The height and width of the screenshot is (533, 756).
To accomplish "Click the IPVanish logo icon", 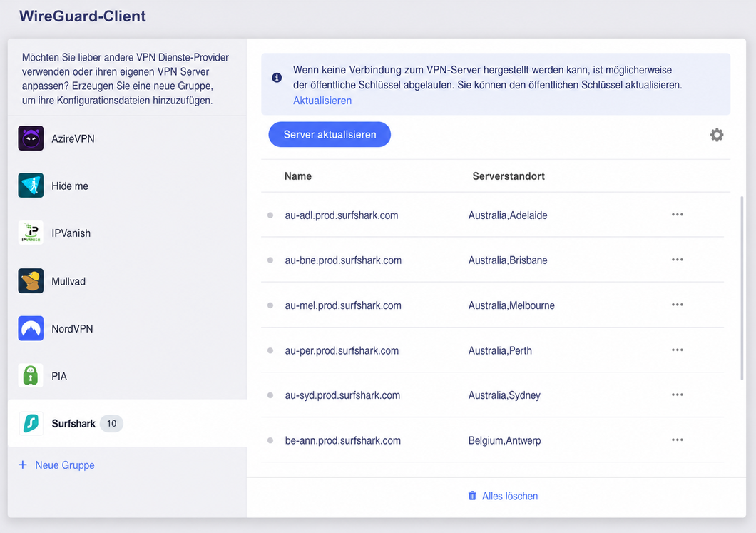I will (31, 233).
